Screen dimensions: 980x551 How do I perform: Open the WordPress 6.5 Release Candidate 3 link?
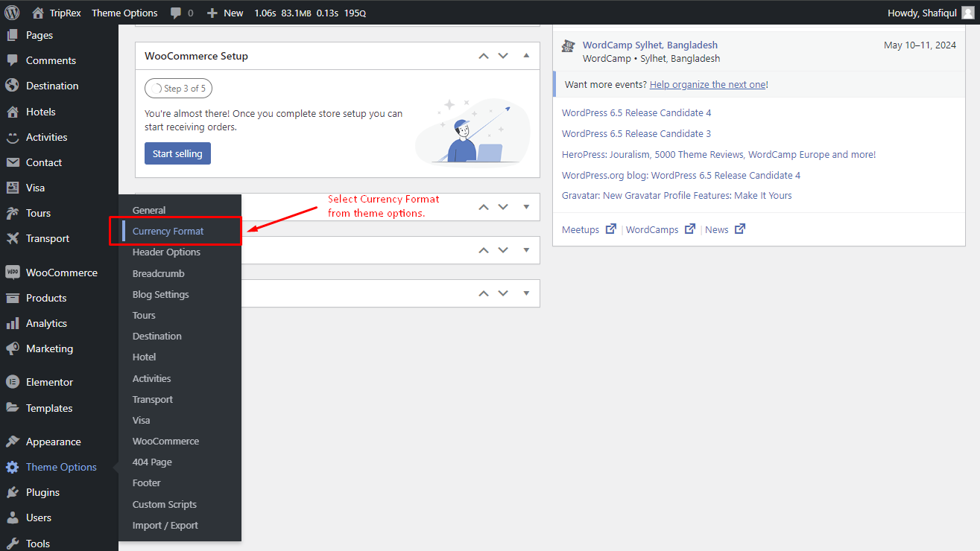[636, 133]
